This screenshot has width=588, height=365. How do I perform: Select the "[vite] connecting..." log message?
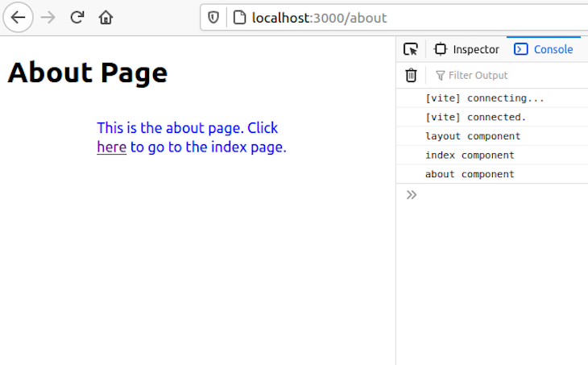coord(485,98)
